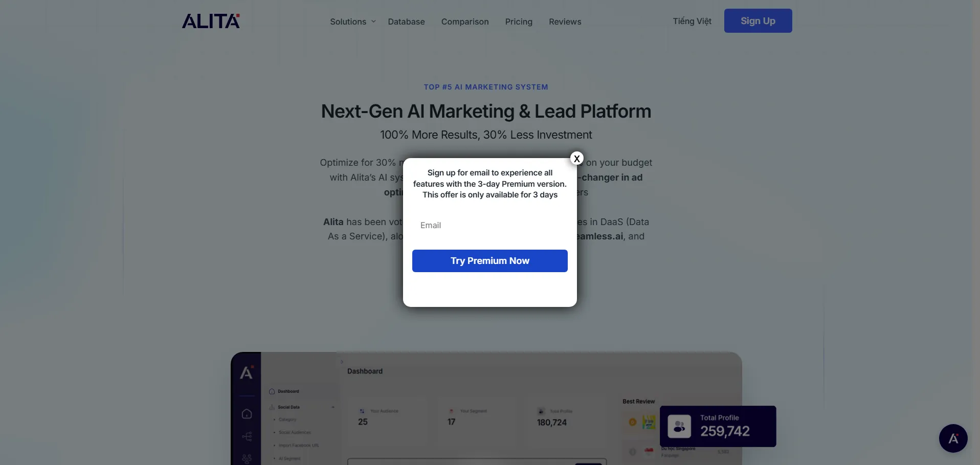Switch language to Tiếng Việt
The height and width of the screenshot is (465, 980).
pos(692,21)
